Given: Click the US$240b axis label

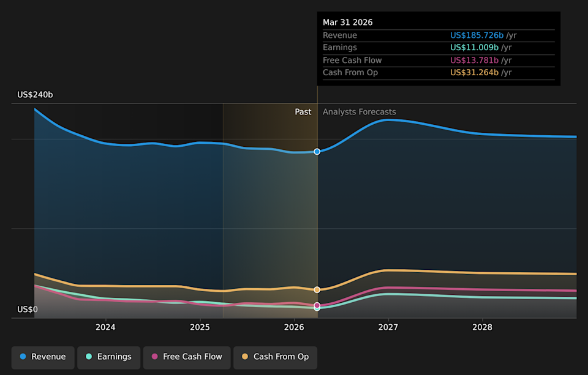Looking at the screenshot, I should (x=36, y=95).
